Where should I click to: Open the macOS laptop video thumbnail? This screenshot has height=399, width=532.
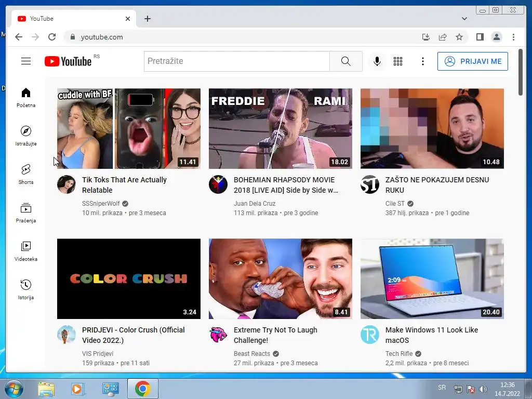click(x=432, y=278)
